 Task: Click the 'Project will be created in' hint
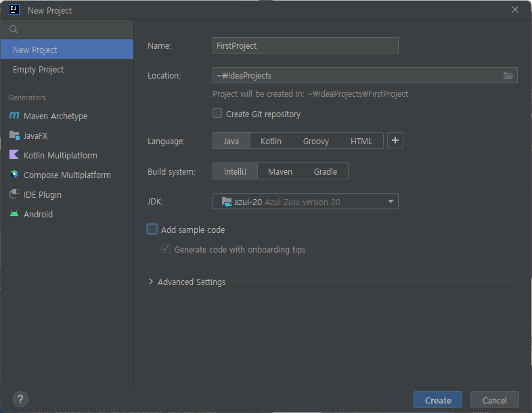pos(310,93)
